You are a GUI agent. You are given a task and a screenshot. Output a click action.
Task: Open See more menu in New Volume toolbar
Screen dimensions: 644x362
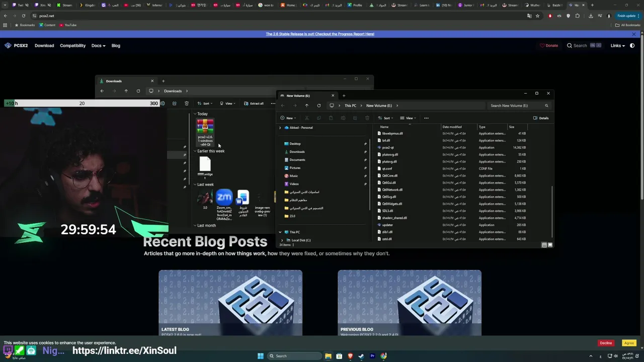tap(426, 118)
